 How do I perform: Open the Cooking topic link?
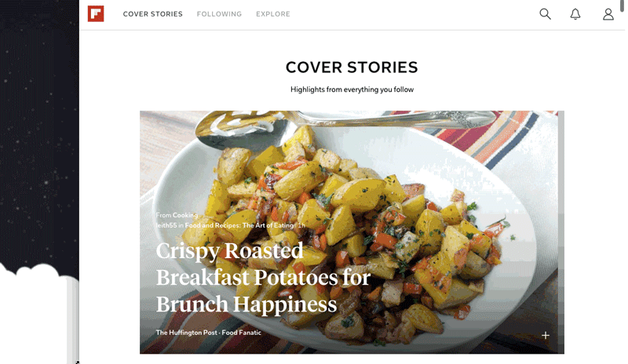pyautogui.click(x=185, y=215)
